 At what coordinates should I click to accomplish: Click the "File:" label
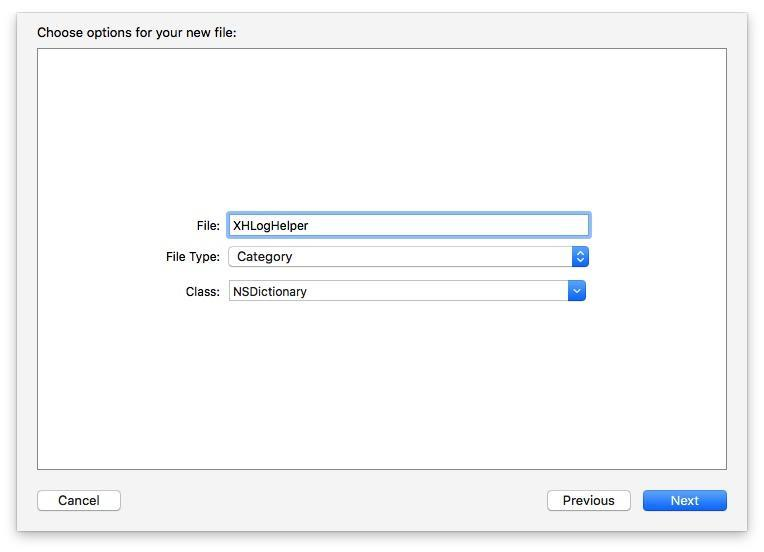(208, 226)
